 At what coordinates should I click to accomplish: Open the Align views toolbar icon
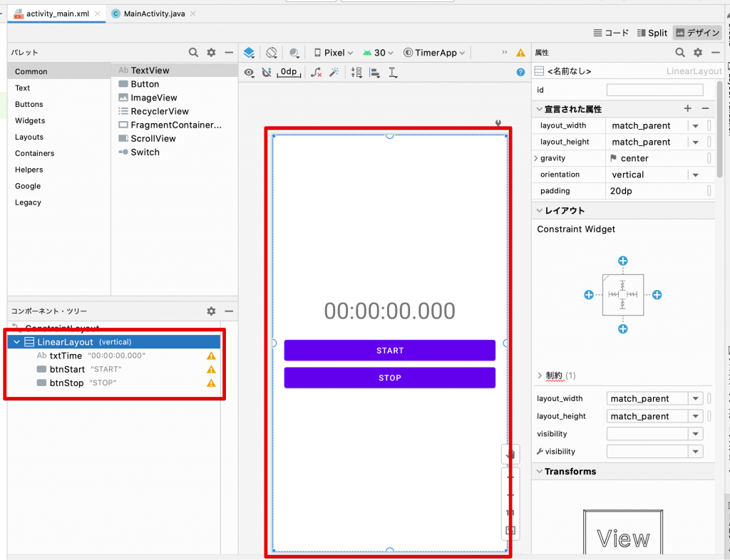pyautogui.click(x=374, y=72)
